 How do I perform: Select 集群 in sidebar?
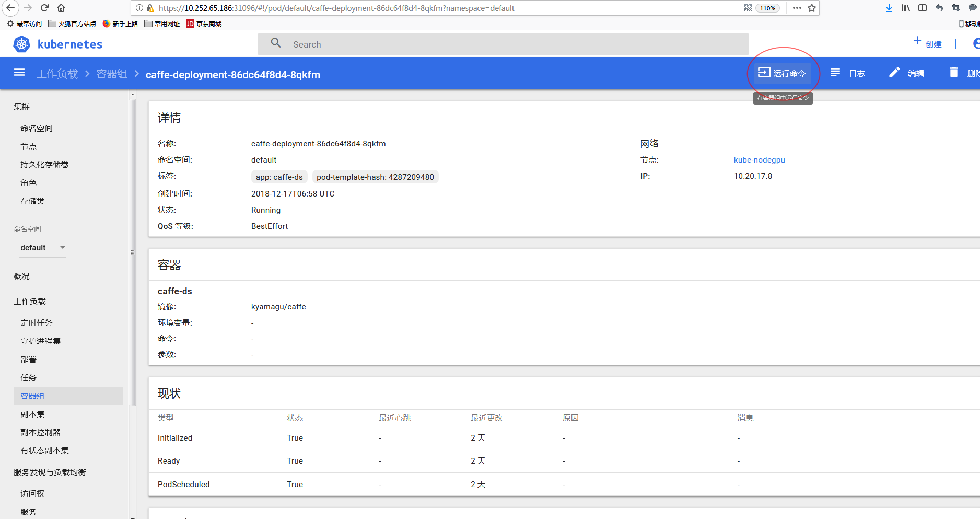[22, 106]
